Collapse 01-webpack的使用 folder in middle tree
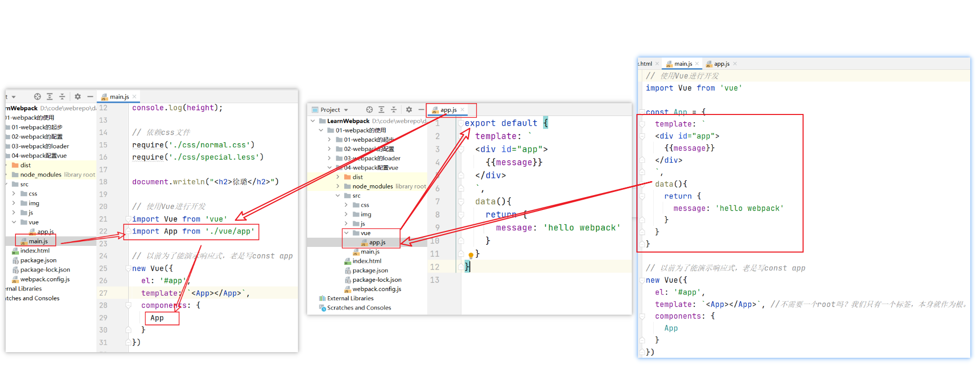Screen dimensions: 980x385 pos(321,130)
